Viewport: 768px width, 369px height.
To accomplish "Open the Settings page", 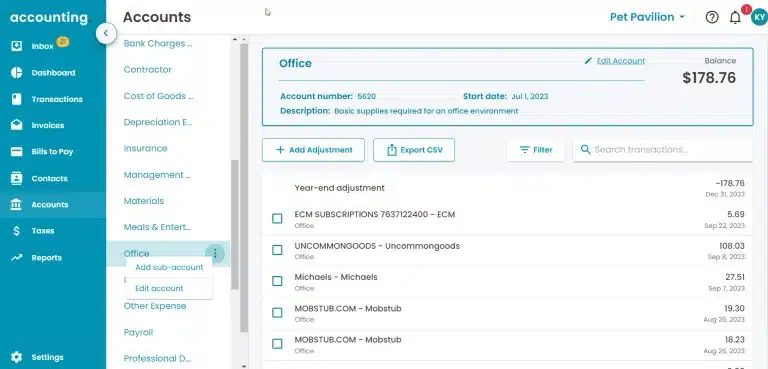I will pos(48,357).
